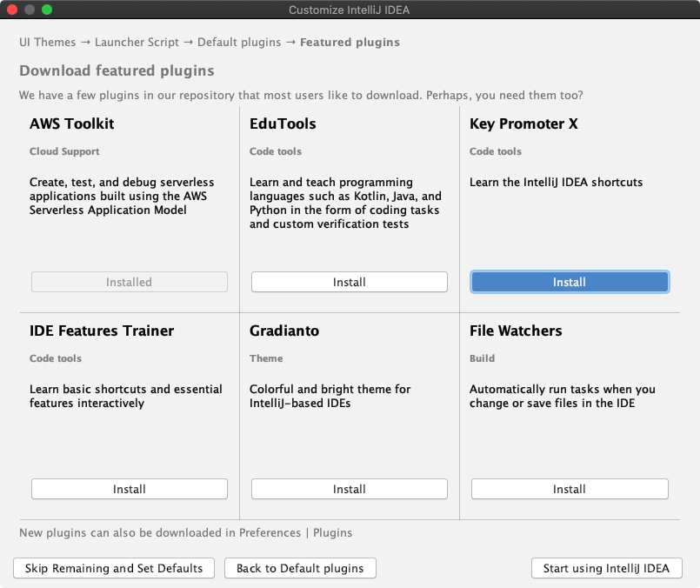This screenshot has height=588, width=700.
Task: Click Code tools label under Key Promoter X
Action: point(496,151)
